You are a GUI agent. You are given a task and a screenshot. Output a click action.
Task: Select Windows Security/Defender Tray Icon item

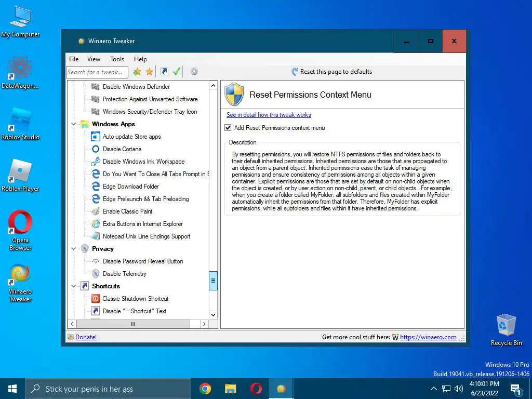[150, 112]
